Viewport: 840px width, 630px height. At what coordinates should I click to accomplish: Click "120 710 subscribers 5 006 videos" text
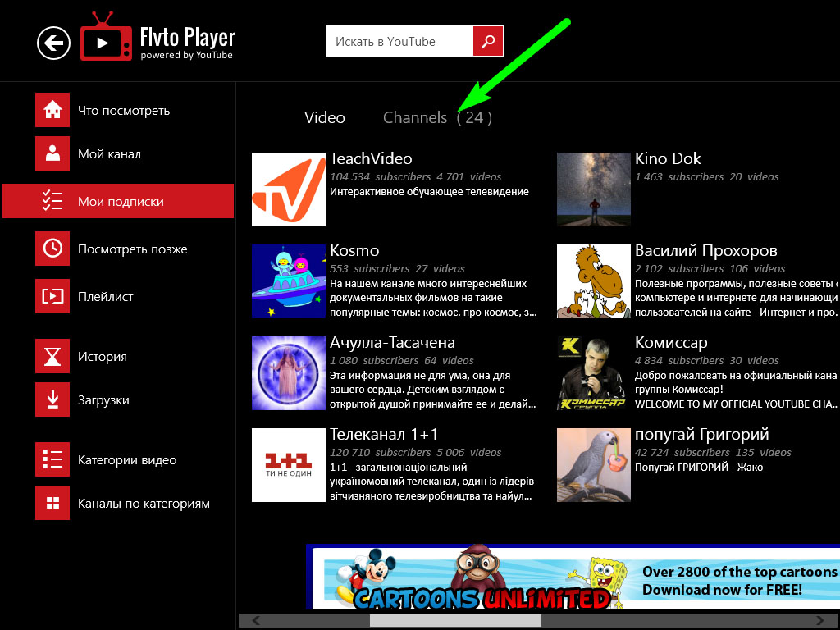[416, 453]
